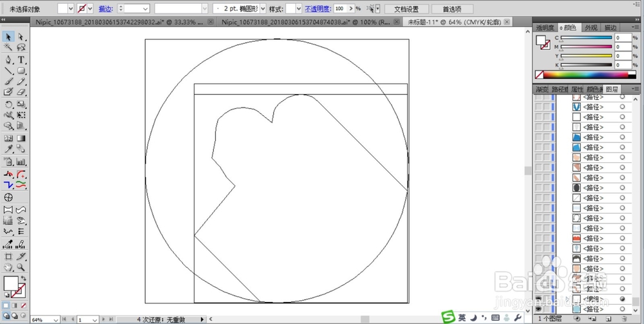
Task: Click the K (black) color slider
Action: tap(586, 65)
